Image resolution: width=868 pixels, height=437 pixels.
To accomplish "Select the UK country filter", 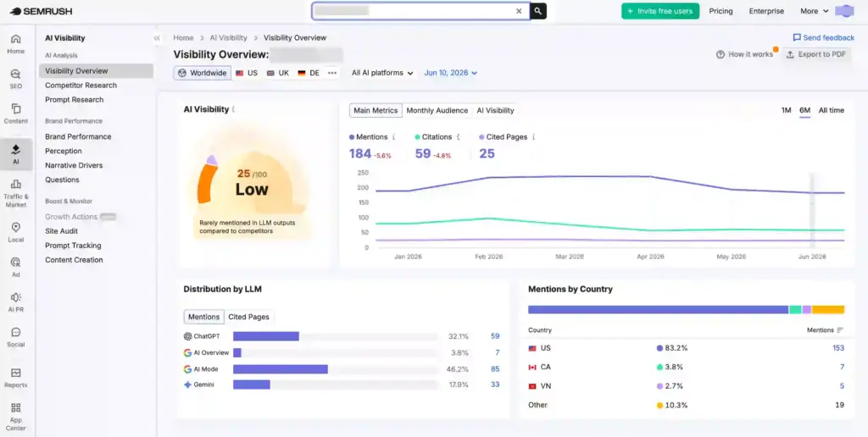I will tap(278, 73).
